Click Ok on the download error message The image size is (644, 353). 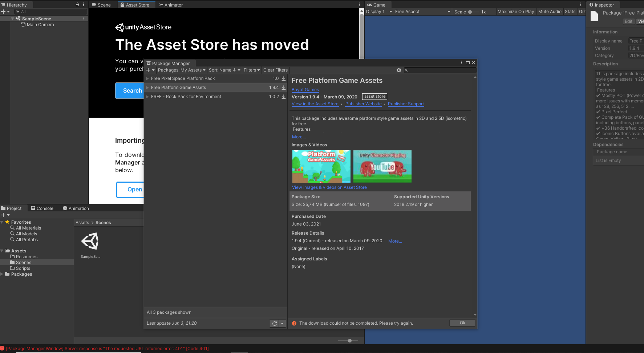(462, 323)
